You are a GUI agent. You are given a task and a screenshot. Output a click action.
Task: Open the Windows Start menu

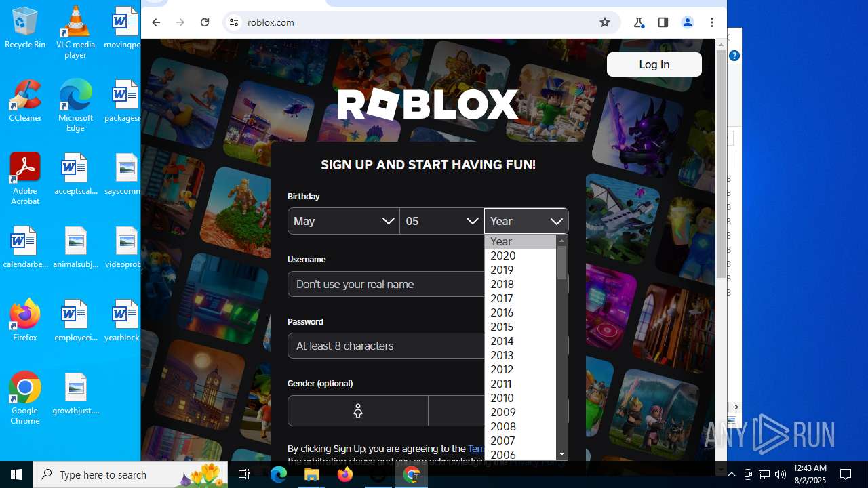[x=16, y=474]
